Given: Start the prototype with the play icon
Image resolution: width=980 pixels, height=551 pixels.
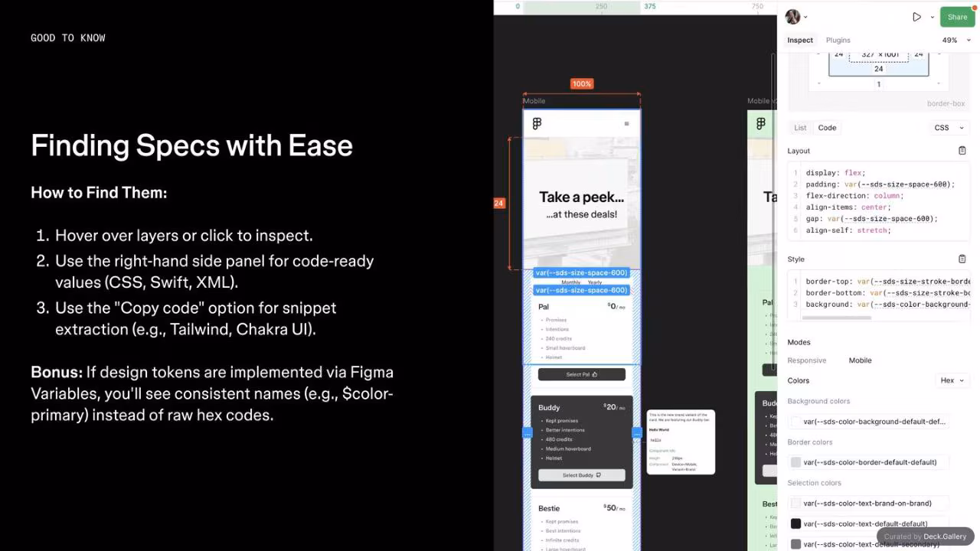Looking at the screenshot, I should 916,17.
